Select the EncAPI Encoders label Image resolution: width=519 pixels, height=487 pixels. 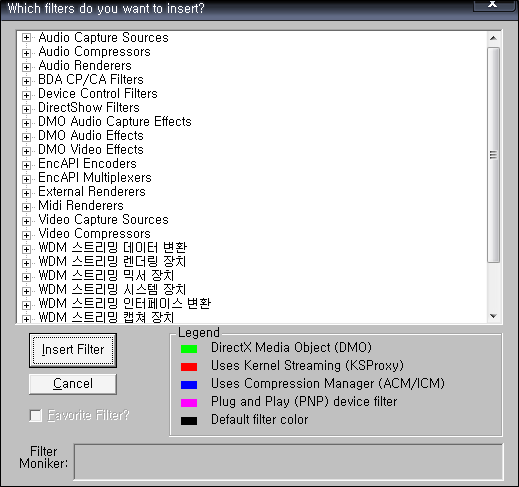coord(87,163)
